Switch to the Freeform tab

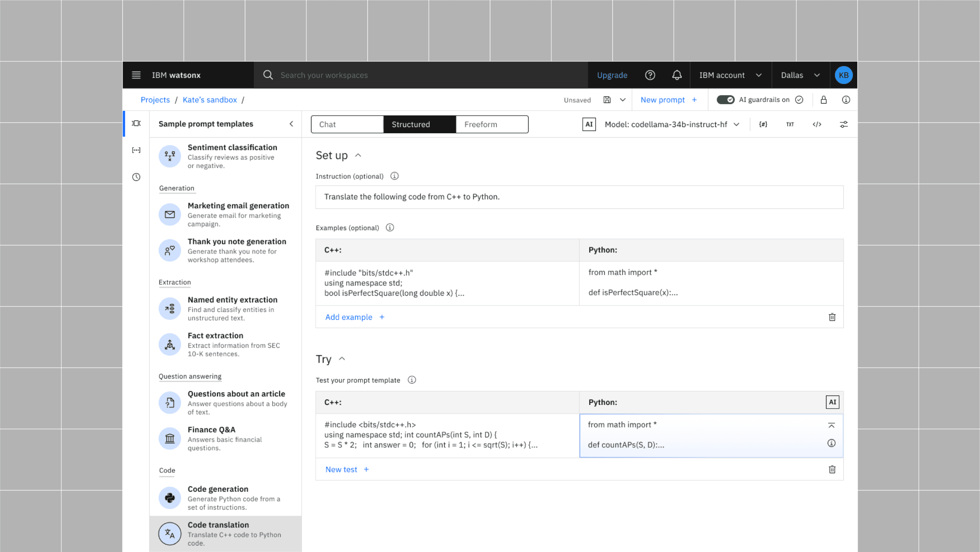coord(492,124)
